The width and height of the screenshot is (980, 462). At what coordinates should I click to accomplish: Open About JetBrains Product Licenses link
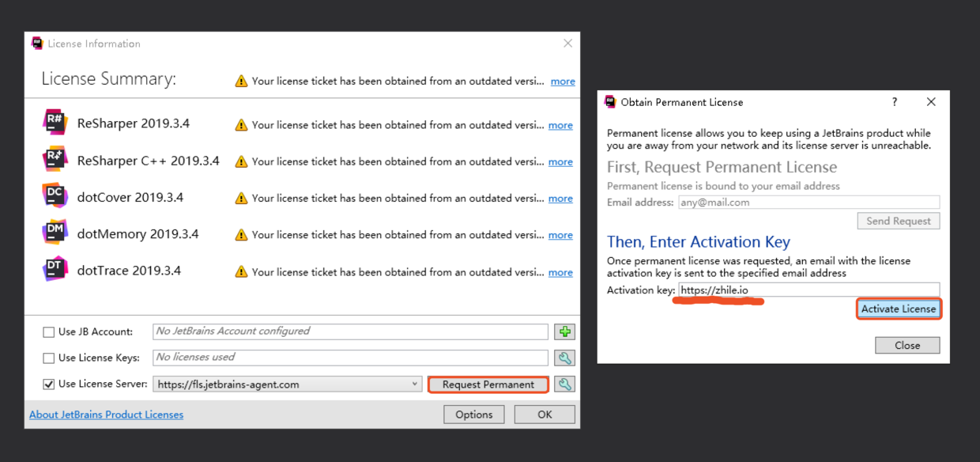(x=106, y=415)
